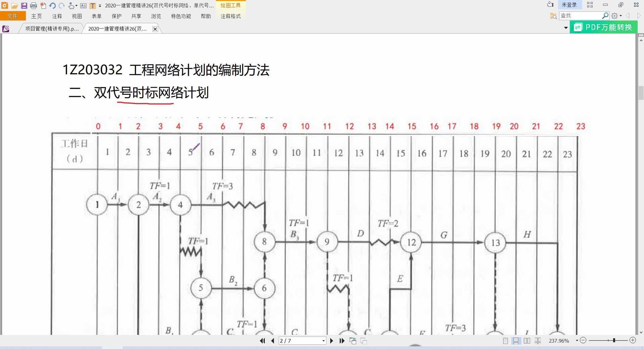Go to the next page
This screenshot has width=644, height=349.
(x=332, y=341)
